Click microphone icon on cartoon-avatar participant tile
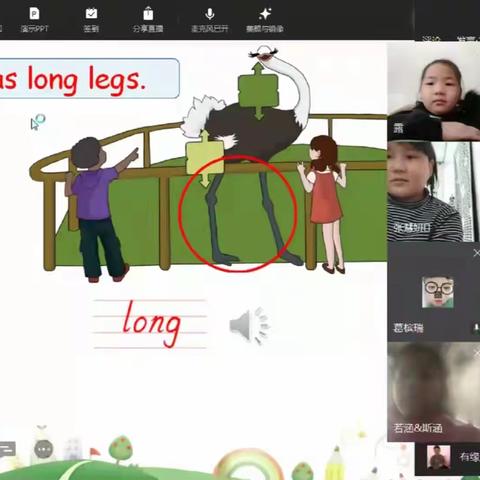Image resolution: width=480 pixels, height=480 pixels. [476, 328]
